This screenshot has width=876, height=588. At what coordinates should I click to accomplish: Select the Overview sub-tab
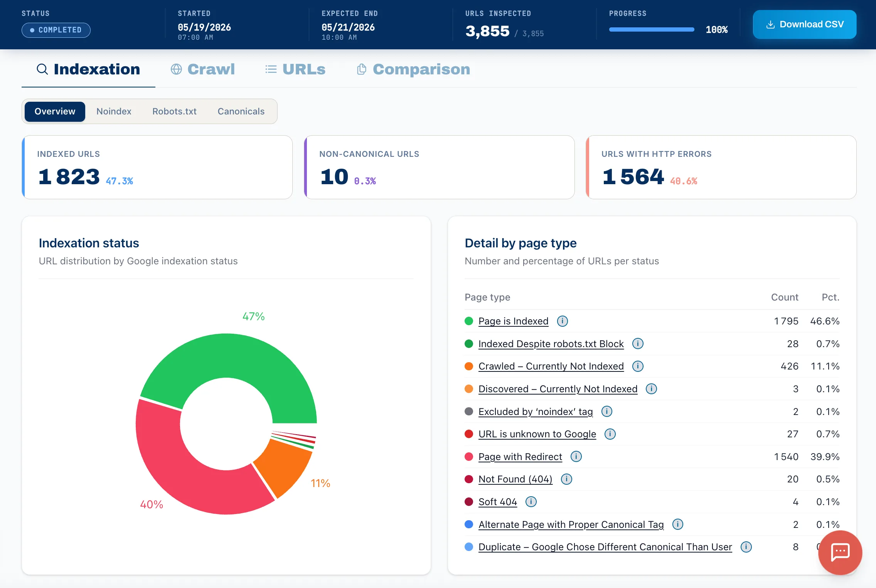(x=55, y=111)
